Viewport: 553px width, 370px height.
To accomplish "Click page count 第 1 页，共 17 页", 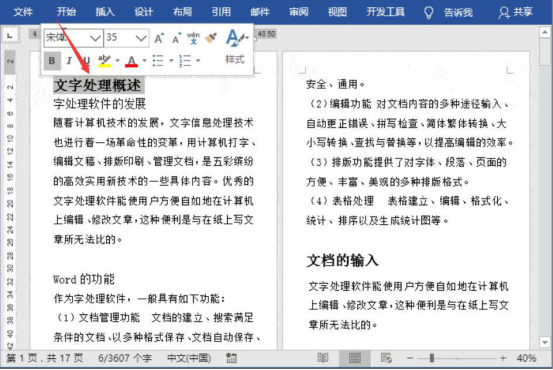I will coord(44,358).
